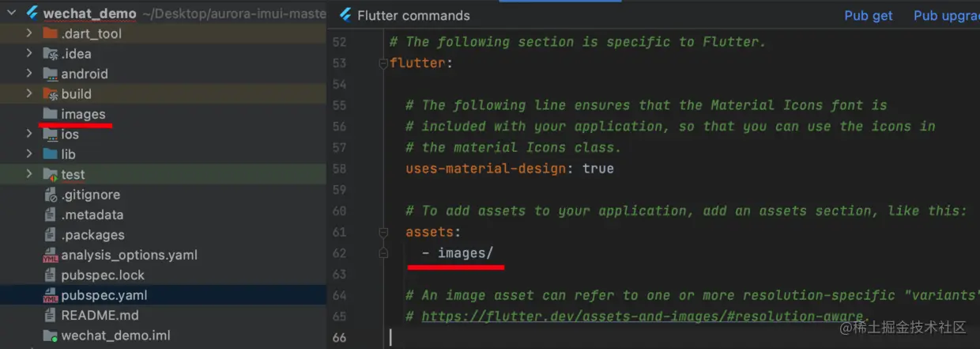Expand the .dart_tool folder
Viewport: 980px width, 349px height.
tap(29, 33)
